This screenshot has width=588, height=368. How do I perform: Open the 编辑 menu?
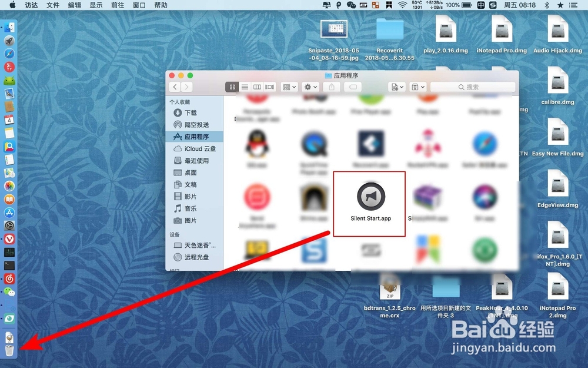click(75, 5)
